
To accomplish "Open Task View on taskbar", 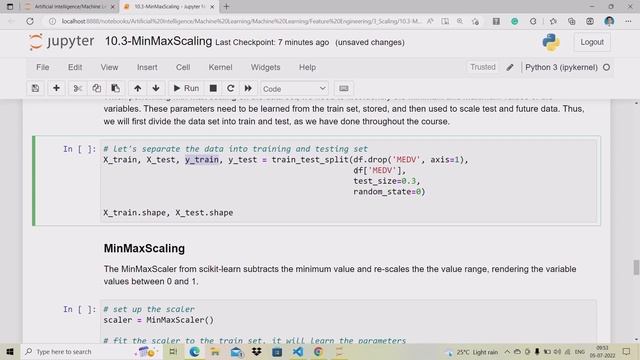I will (173, 351).
